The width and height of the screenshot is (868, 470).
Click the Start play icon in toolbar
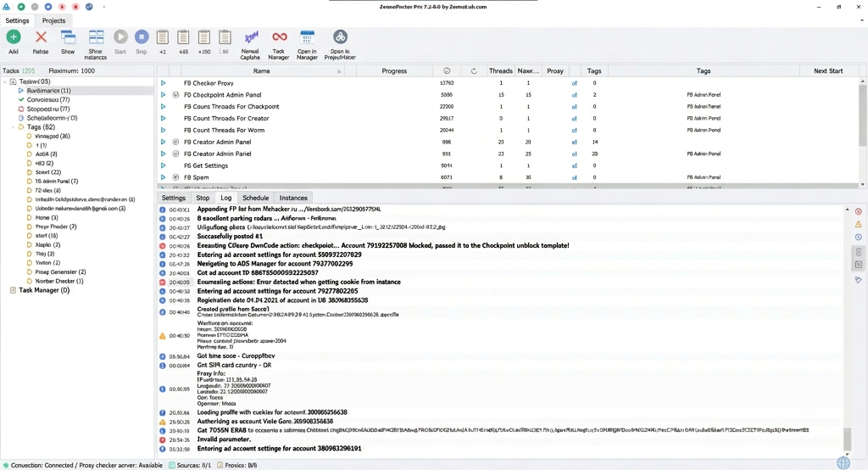coord(120,36)
